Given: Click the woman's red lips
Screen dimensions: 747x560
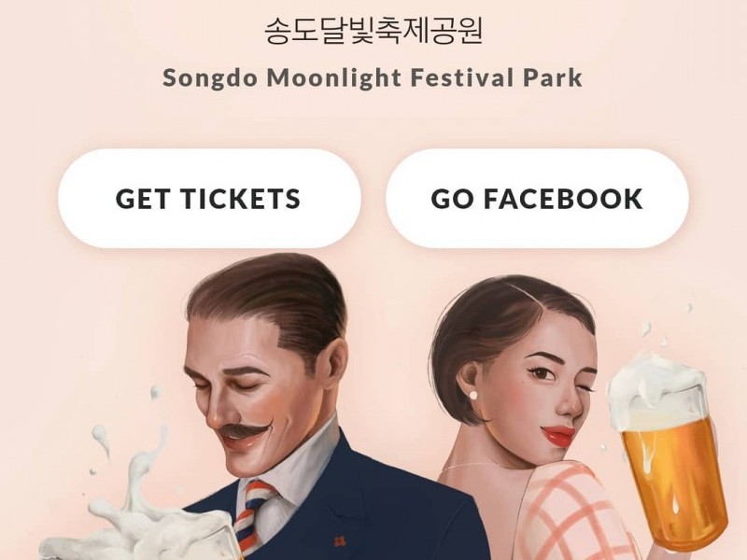Looking at the screenshot, I should click(x=558, y=434).
